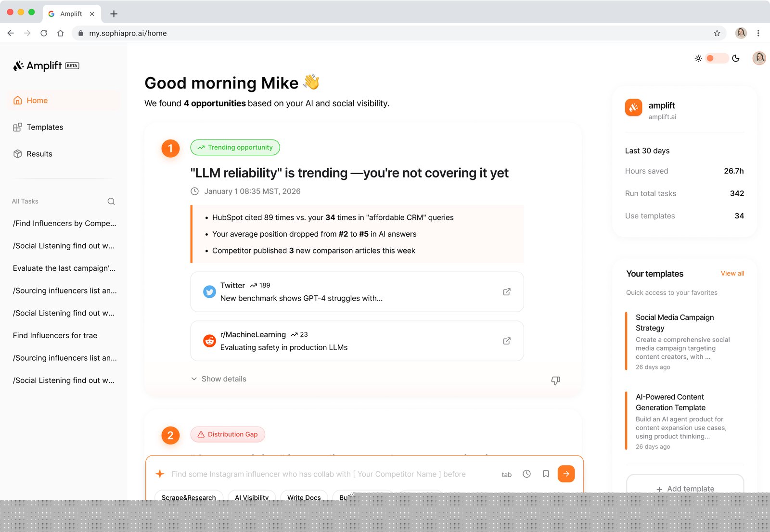The height and width of the screenshot is (532, 770).
Task: Open task Find Influencers by Compe...
Action: pos(64,223)
